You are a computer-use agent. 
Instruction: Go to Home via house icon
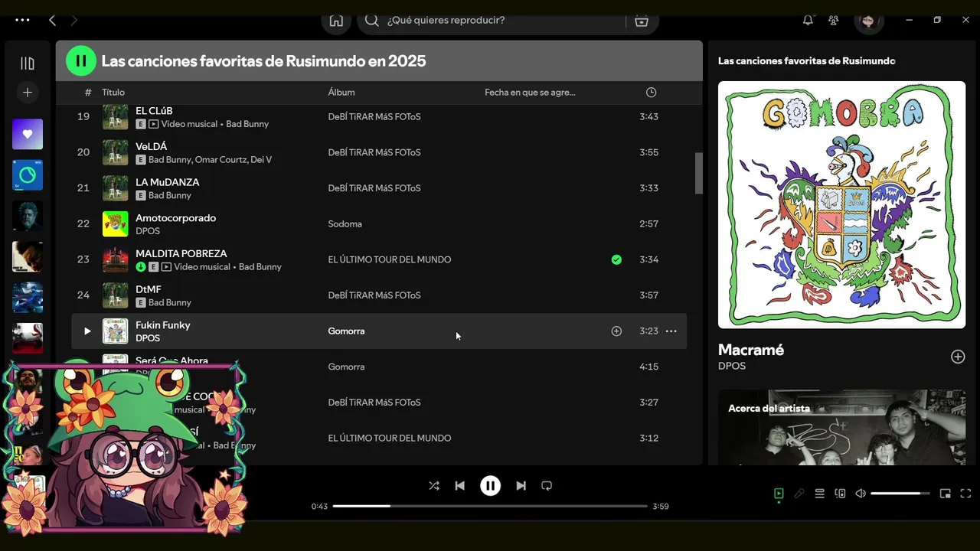336,21
